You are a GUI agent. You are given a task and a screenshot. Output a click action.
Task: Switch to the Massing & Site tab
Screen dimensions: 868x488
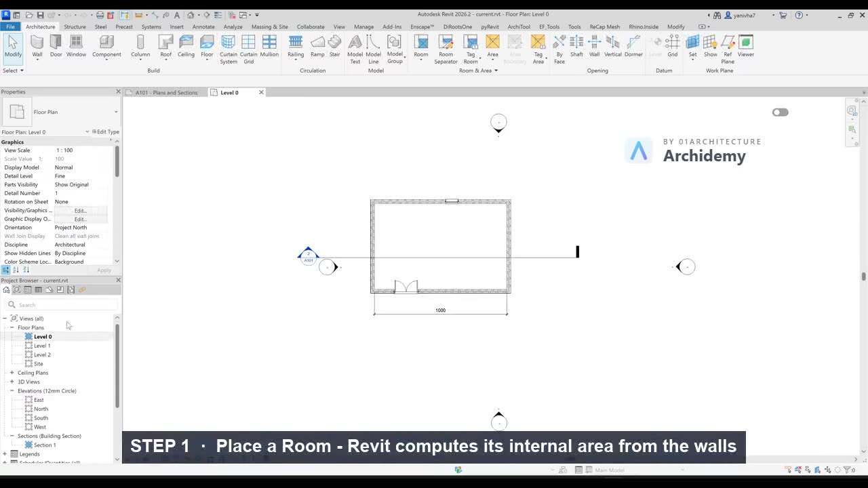[x=270, y=26]
